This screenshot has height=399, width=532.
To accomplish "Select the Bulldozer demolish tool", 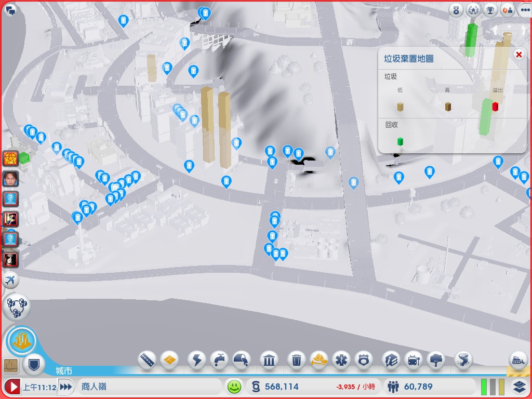I will pos(518,360).
